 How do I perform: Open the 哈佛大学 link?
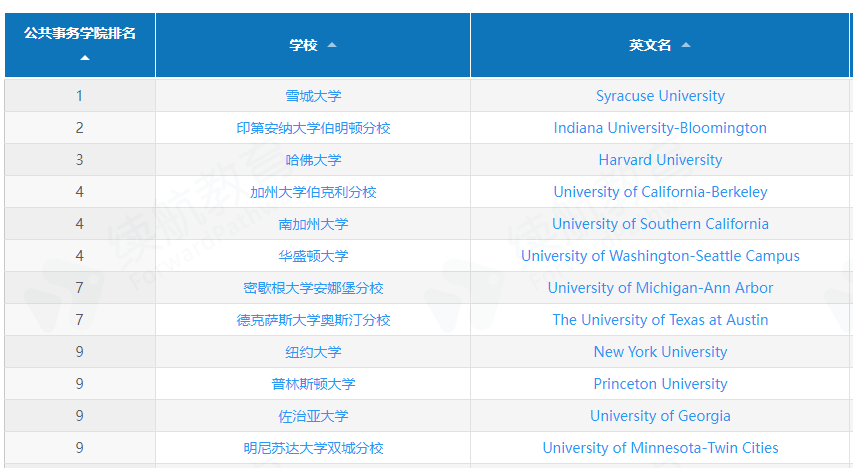click(313, 160)
